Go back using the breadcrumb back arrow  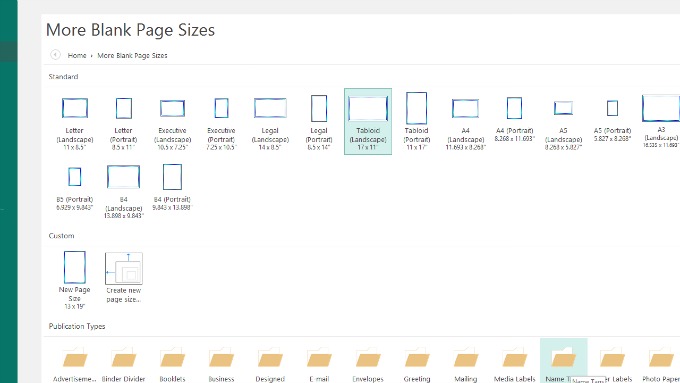click(x=55, y=55)
